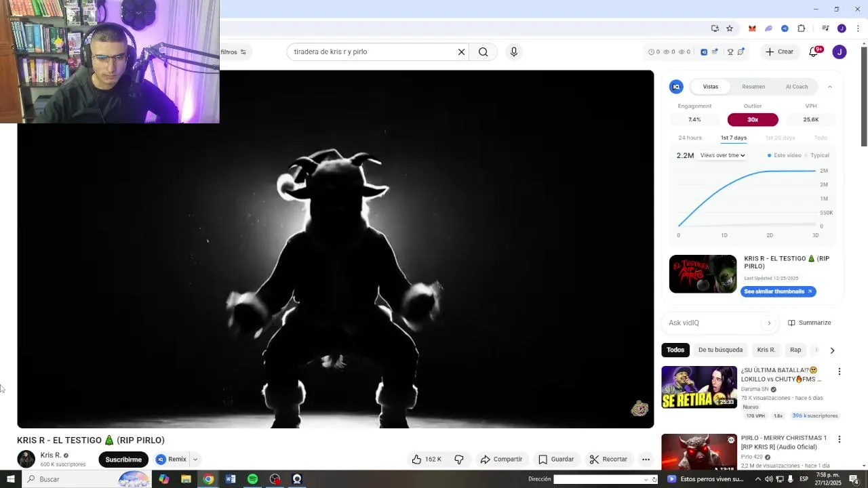
Task: Open Spotify from the taskbar
Action: (x=252, y=479)
